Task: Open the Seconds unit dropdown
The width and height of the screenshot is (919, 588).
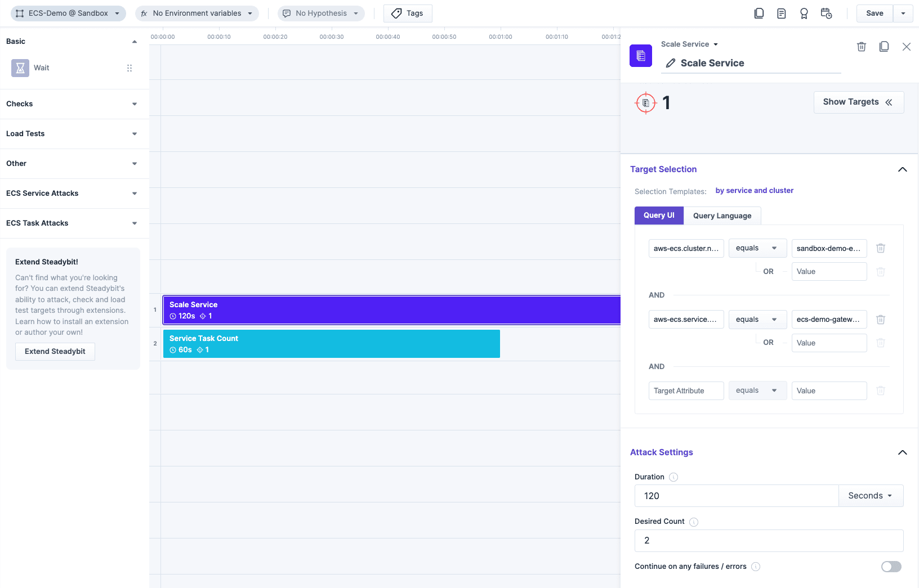Action: coord(869,496)
